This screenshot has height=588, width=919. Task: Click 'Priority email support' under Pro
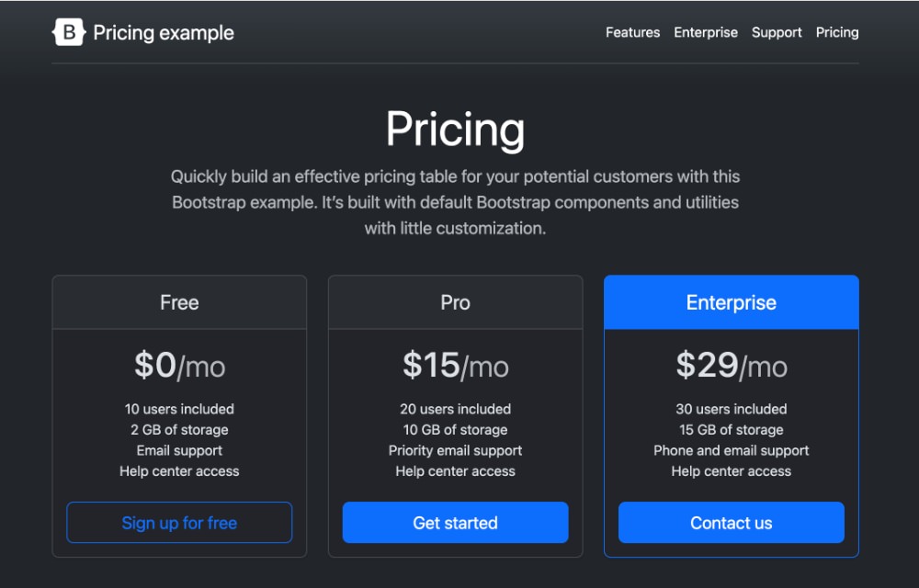click(455, 450)
